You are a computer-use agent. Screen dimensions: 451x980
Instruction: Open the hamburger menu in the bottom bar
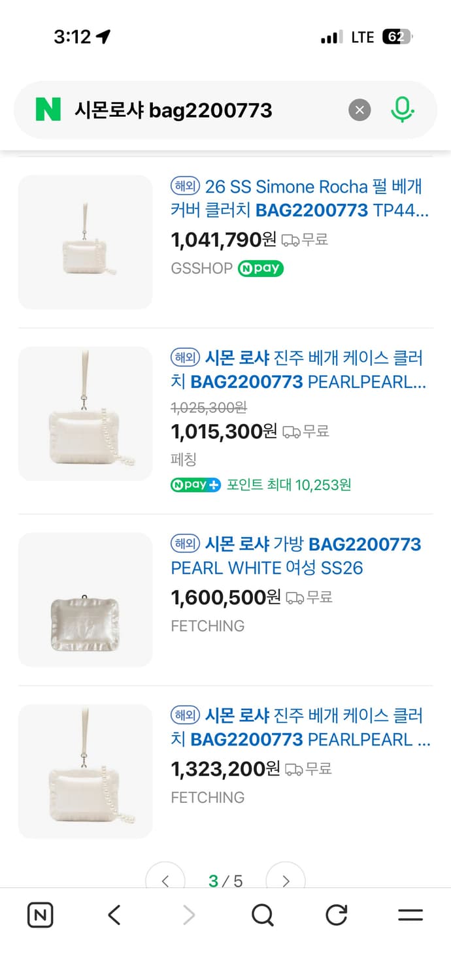(410, 915)
